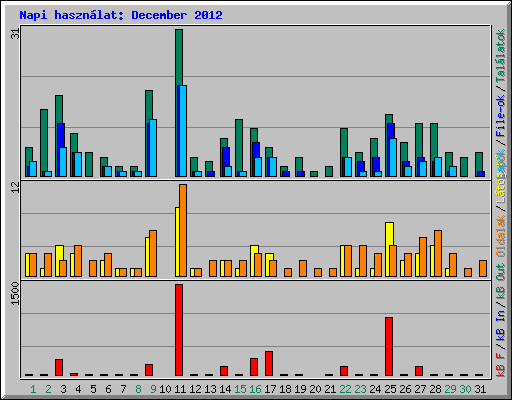Click day label '17' on the x-axis
Image resolution: width=512 pixels, height=400 pixels.
pos(270,389)
